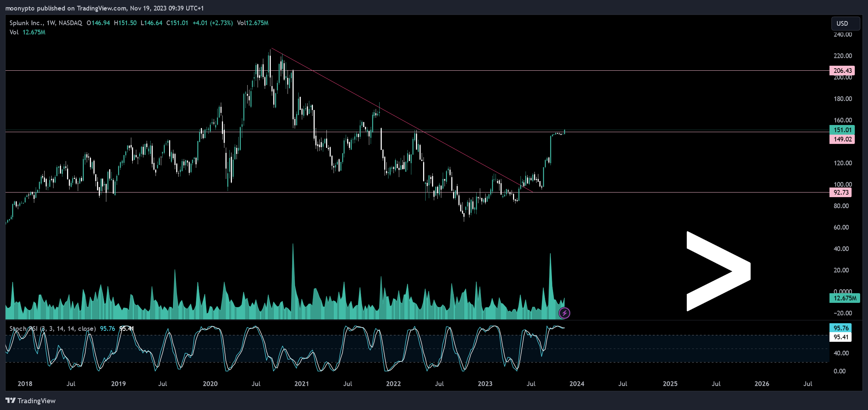Click the C151.01 close value in header
This screenshot has width=868, height=410.
click(177, 23)
